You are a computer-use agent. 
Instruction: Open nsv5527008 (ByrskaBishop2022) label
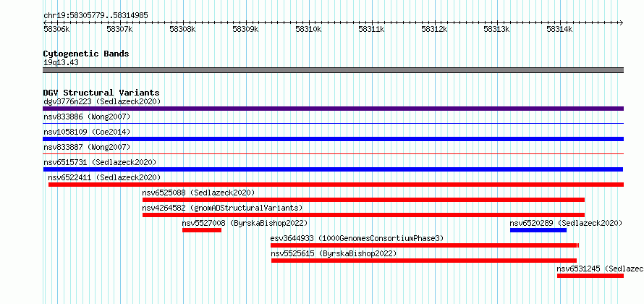coord(245,223)
